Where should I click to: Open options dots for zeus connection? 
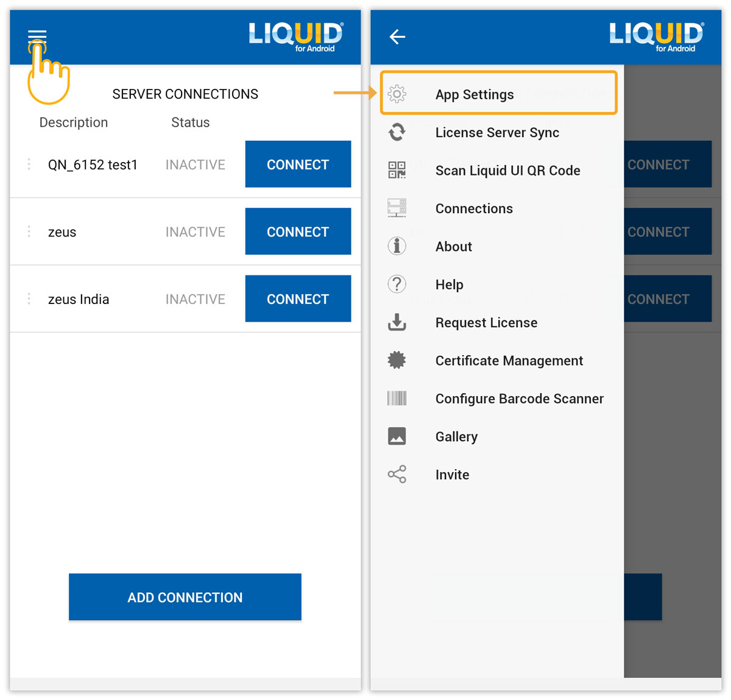(x=29, y=232)
